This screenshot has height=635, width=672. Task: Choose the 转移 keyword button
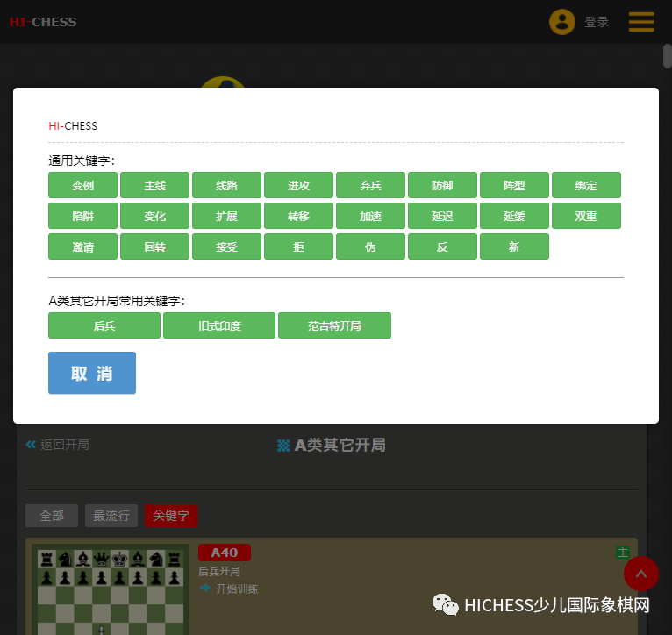point(298,216)
